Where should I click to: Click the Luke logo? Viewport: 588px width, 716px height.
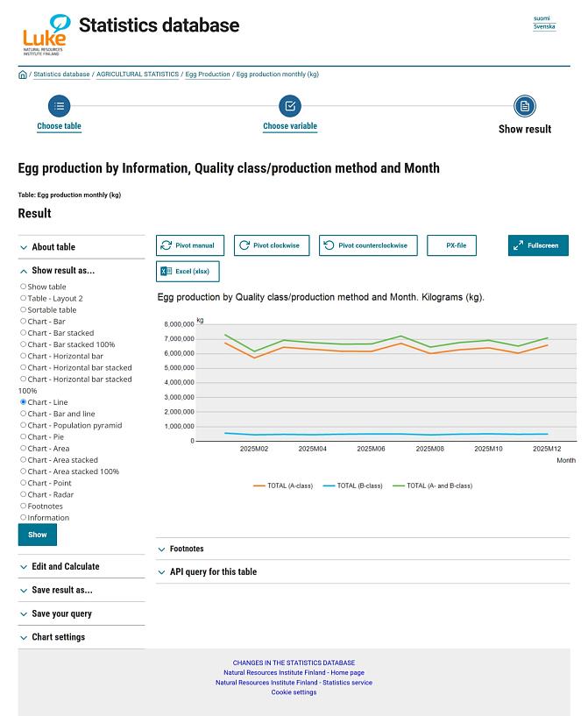click(x=46, y=35)
